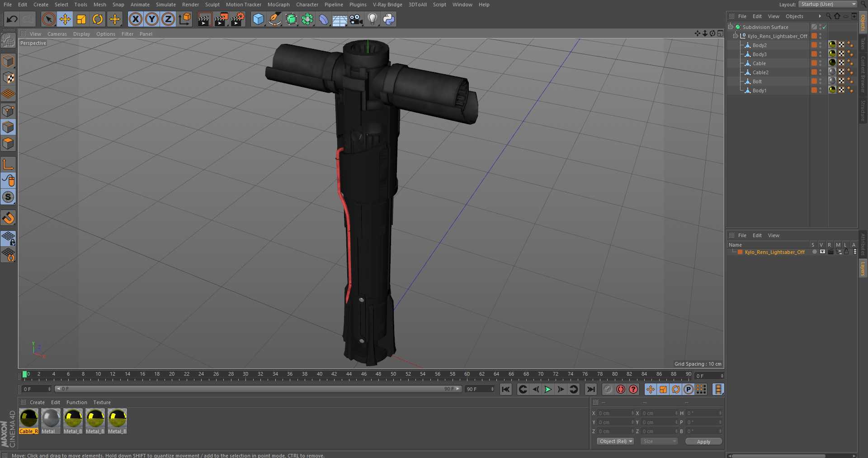The height and width of the screenshot is (458, 868).
Task: Click frame 30 on timeline ruler
Action: click(245, 374)
